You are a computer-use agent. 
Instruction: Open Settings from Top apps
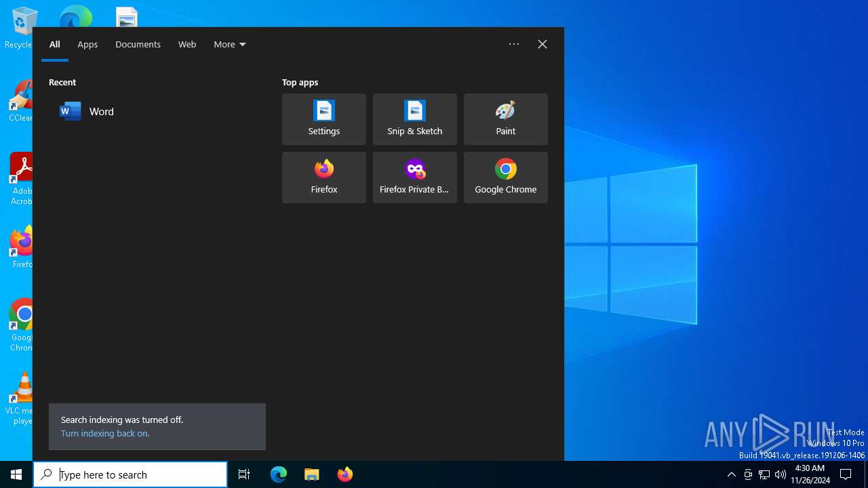pos(324,119)
